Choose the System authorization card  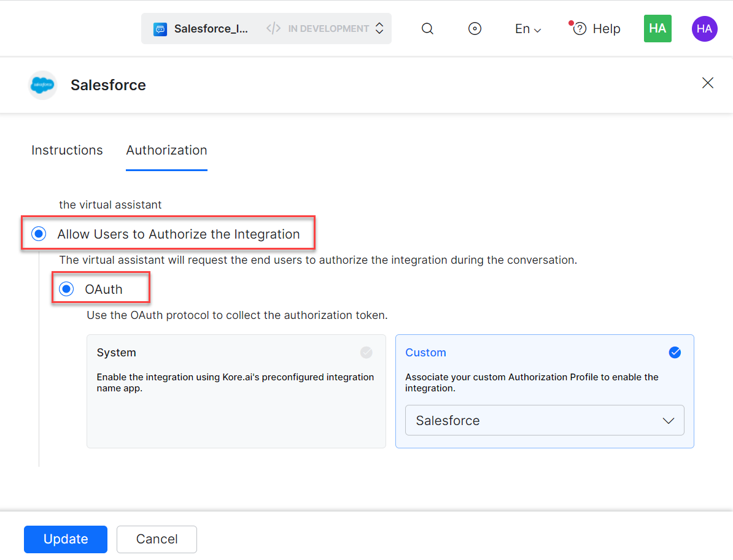tap(236, 391)
